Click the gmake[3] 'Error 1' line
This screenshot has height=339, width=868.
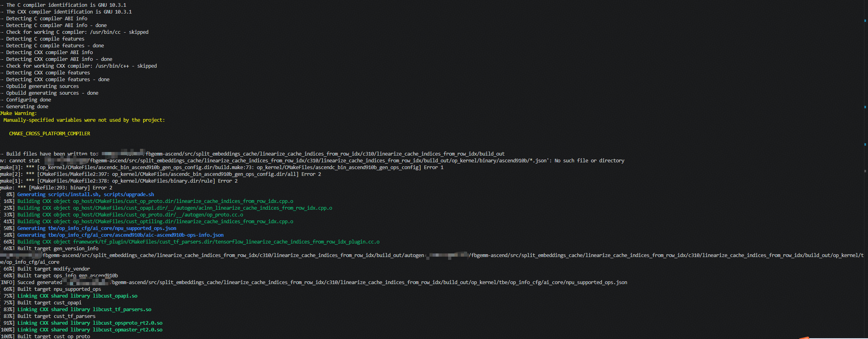click(x=222, y=168)
